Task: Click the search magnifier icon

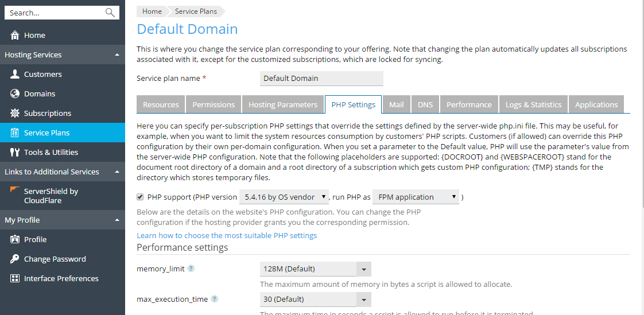Action: [110, 13]
